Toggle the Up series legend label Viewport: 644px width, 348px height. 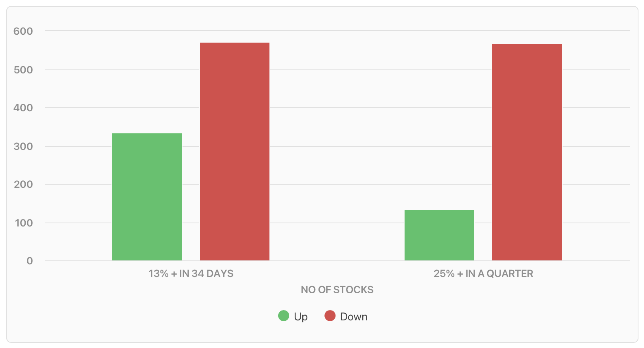(x=301, y=317)
